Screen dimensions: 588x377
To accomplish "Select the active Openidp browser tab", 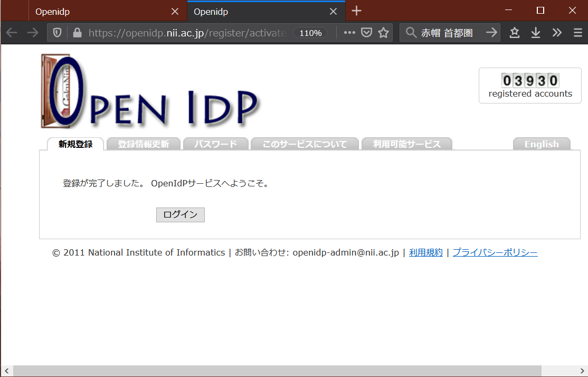I will point(266,11).
